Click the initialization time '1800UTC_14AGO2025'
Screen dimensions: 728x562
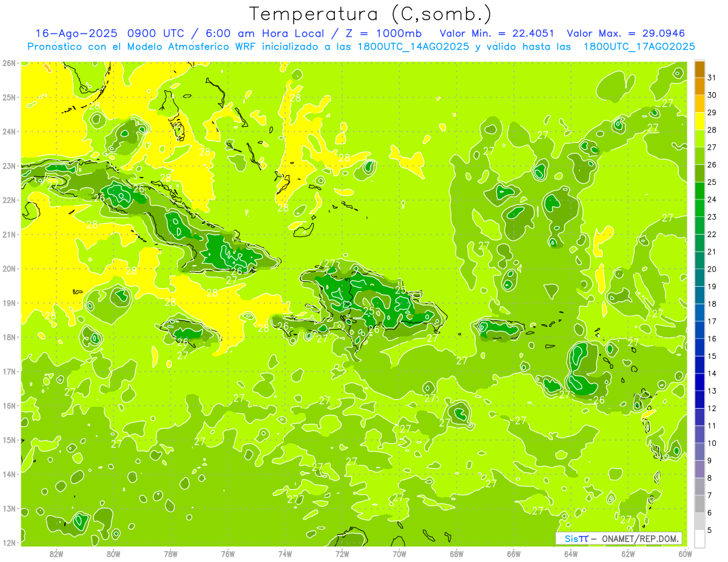(x=409, y=47)
